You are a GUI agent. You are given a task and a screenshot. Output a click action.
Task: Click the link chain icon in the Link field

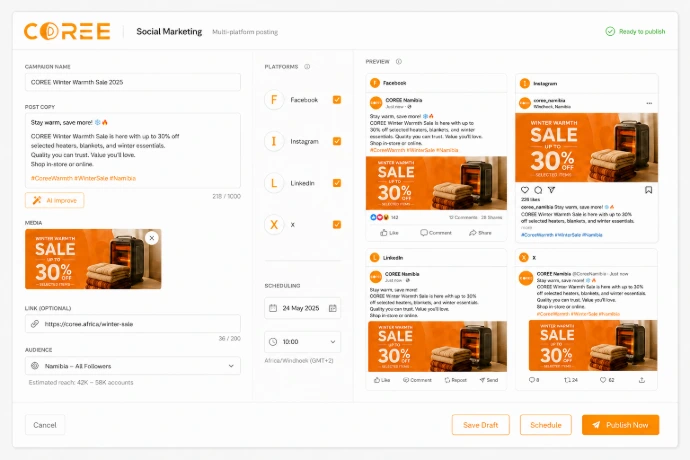[x=35, y=324]
